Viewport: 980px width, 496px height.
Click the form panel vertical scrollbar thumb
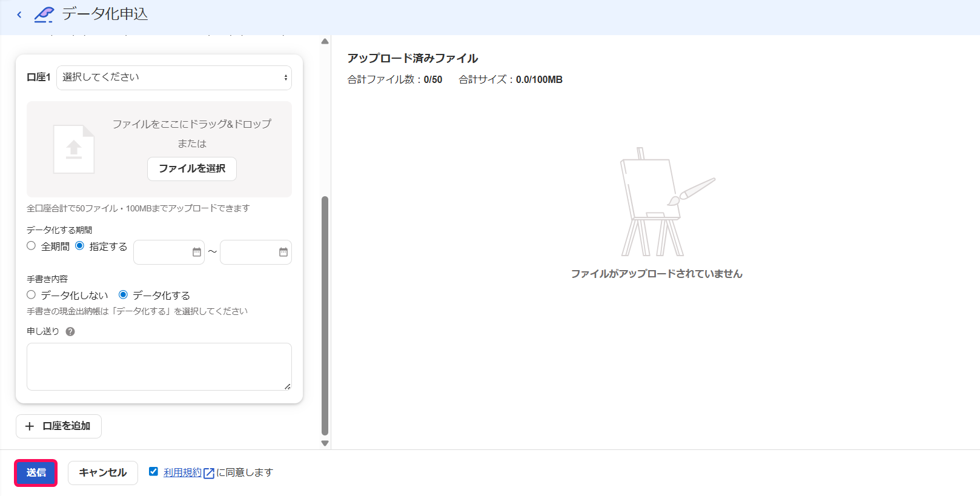click(325, 316)
